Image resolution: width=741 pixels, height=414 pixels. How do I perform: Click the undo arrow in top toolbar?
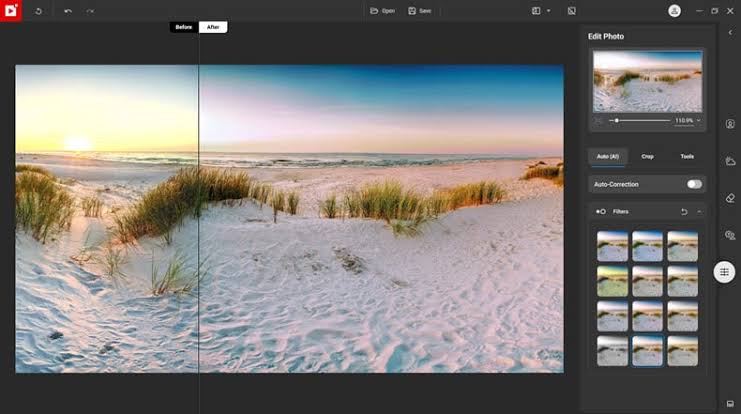coord(68,11)
